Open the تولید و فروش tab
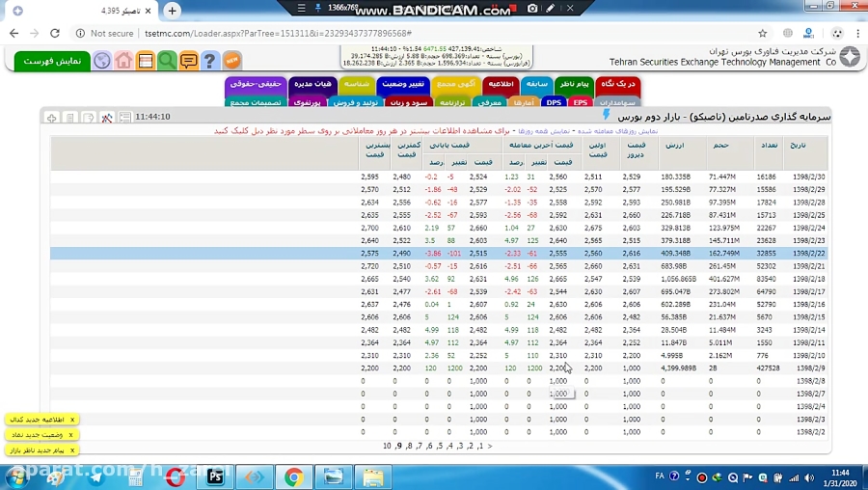This screenshot has height=490, width=868. tap(355, 102)
